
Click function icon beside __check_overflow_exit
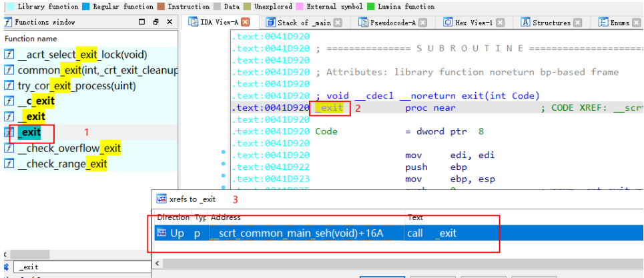(9, 148)
